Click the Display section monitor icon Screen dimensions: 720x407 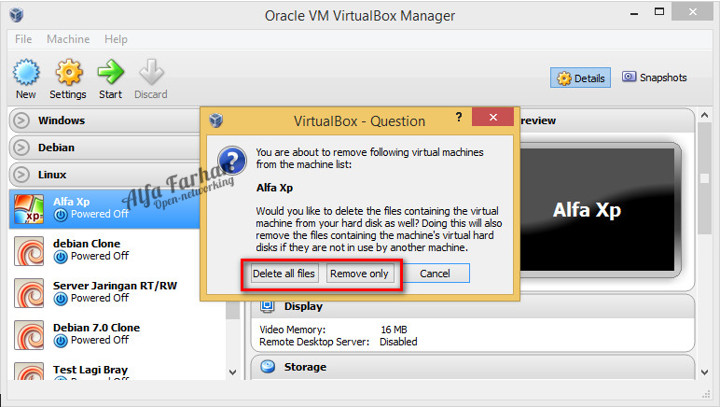[x=267, y=306]
